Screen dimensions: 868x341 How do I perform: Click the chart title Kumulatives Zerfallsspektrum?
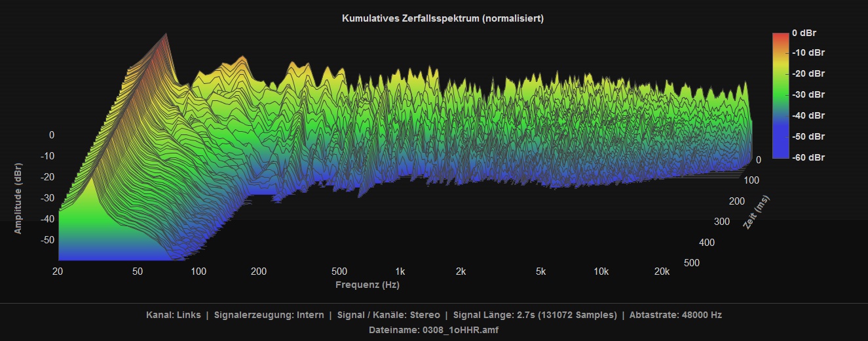point(442,18)
